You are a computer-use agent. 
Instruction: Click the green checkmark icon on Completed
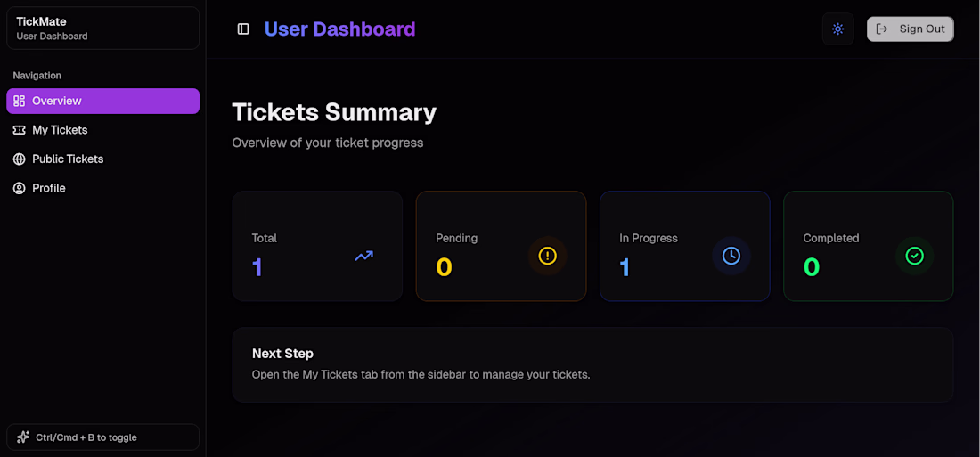[x=915, y=256]
